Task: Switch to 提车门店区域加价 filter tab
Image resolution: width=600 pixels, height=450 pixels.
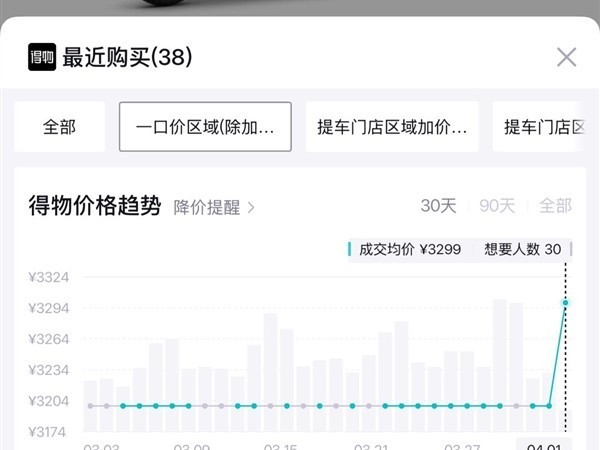Action: point(392,127)
